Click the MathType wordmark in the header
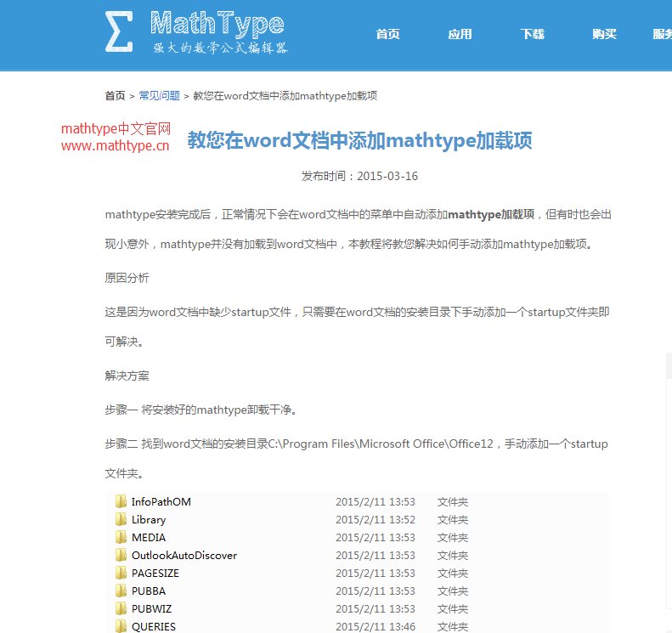The width and height of the screenshot is (672, 633). [x=217, y=24]
